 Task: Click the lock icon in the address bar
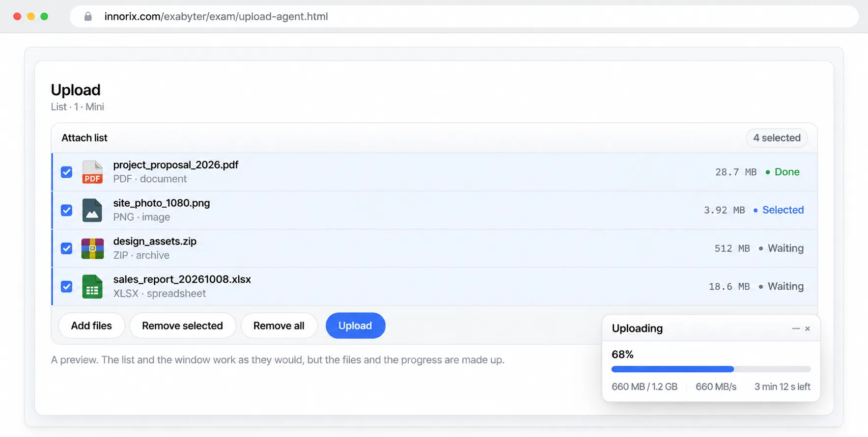coord(88,16)
